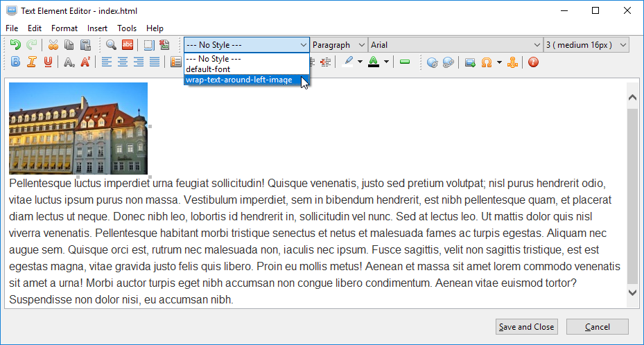Click the insert hyperlink icon
644x345 pixels.
click(432, 62)
